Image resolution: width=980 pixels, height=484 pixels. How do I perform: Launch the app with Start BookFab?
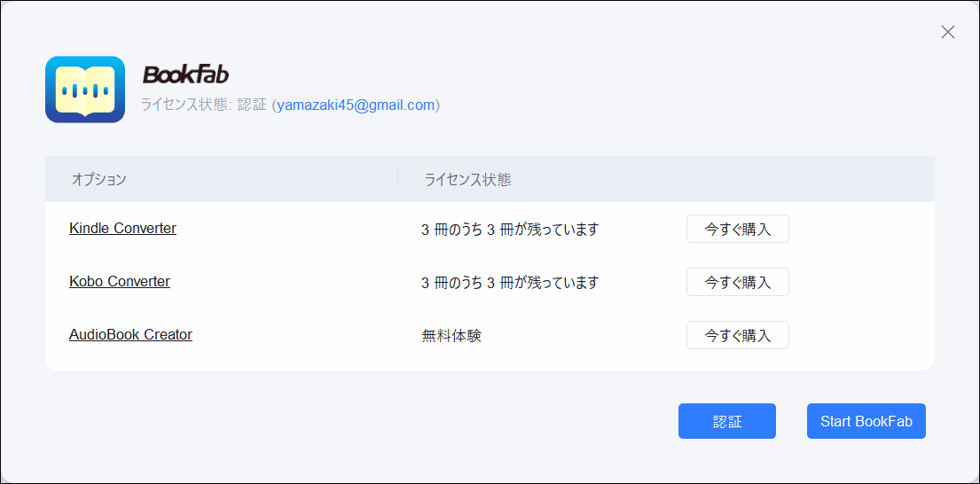tap(866, 421)
